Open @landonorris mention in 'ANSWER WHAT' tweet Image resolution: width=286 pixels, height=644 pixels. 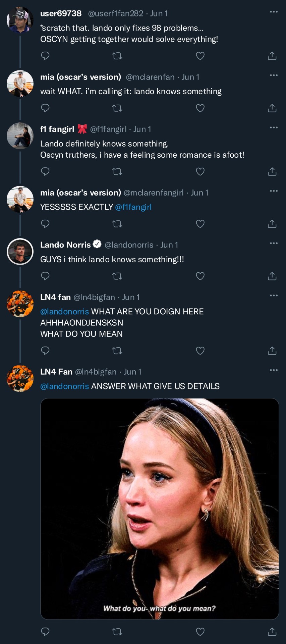tap(64, 386)
